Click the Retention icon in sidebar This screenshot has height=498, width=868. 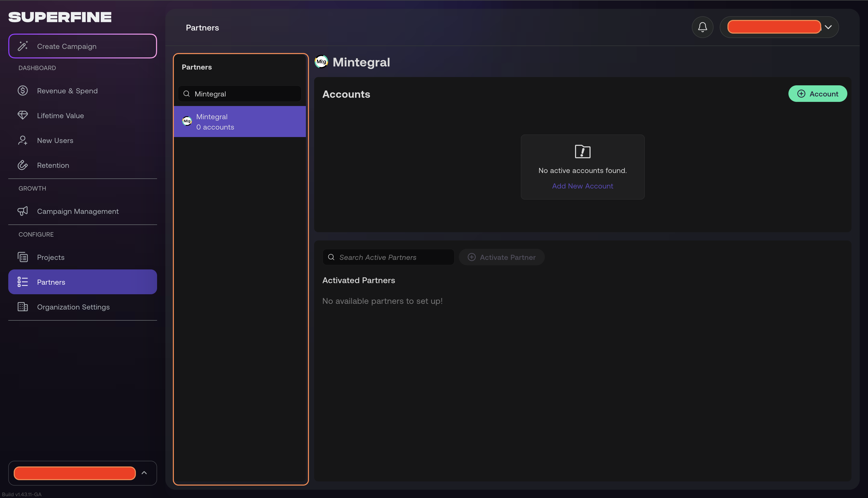(22, 165)
